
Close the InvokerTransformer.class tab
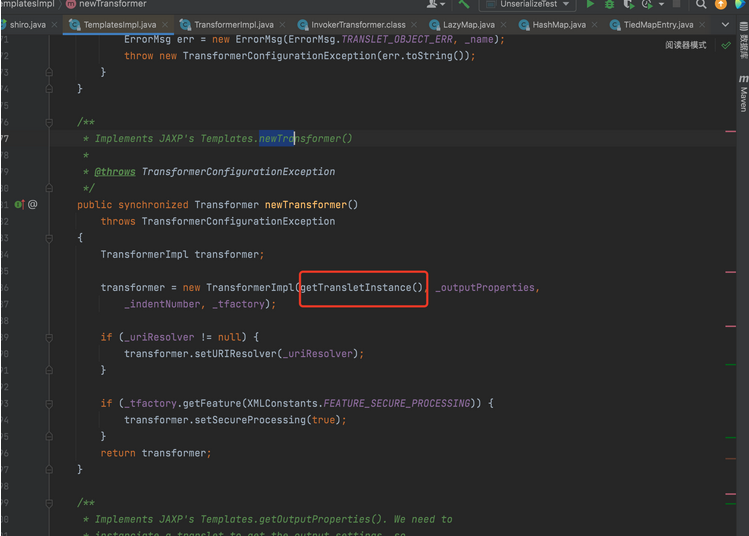pos(414,24)
